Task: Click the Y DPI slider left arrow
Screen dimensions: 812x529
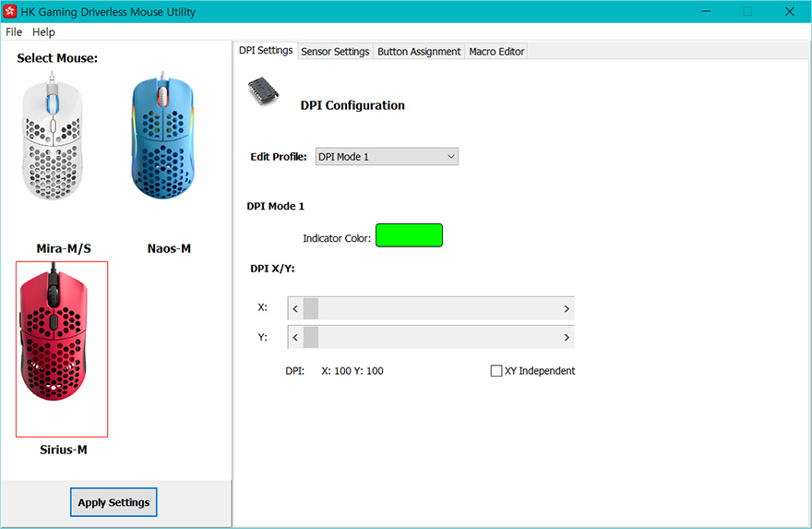Action: [x=295, y=338]
